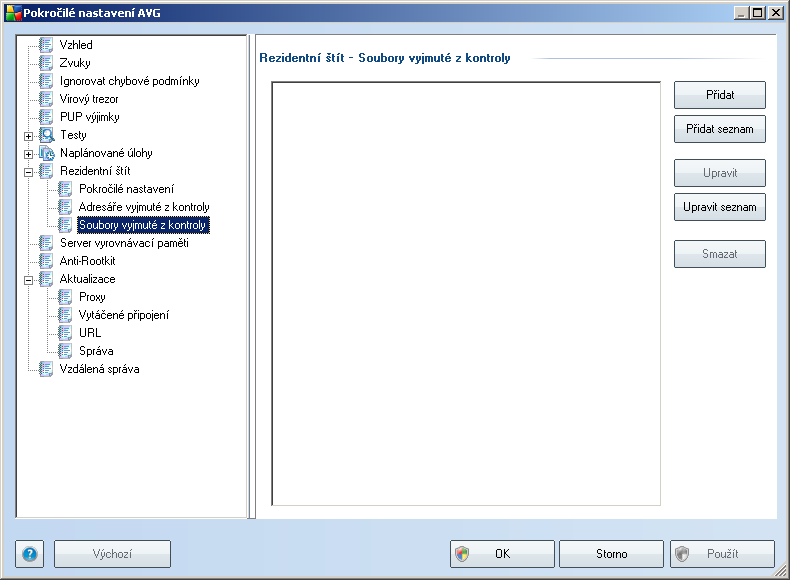Click the Vytáčené připojení icon
790x580 pixels.
65,315
